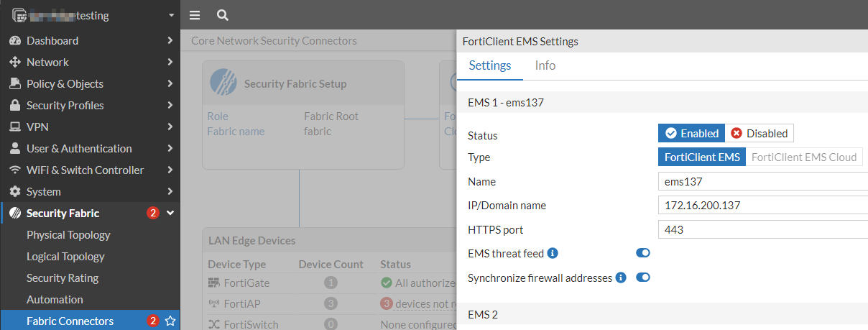Set Status to Disabled

pyautogui.click(x=759, y=133)
